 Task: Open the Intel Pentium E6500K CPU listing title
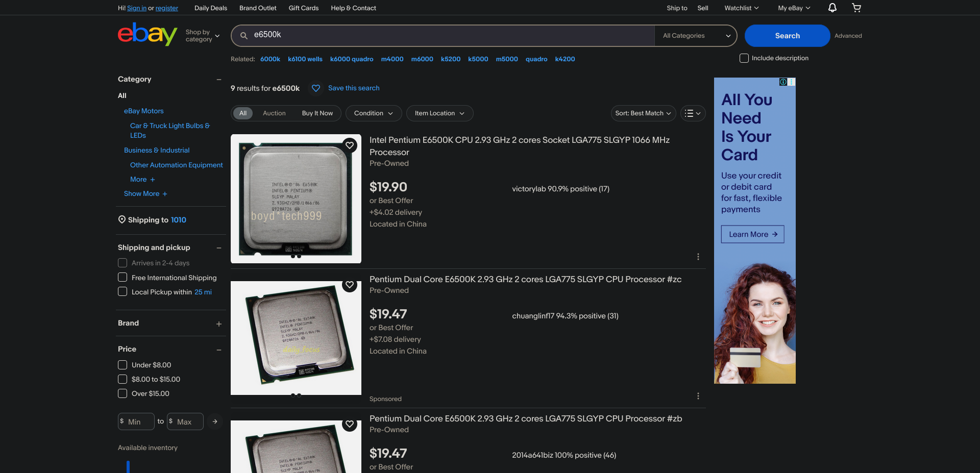(520, 146)
